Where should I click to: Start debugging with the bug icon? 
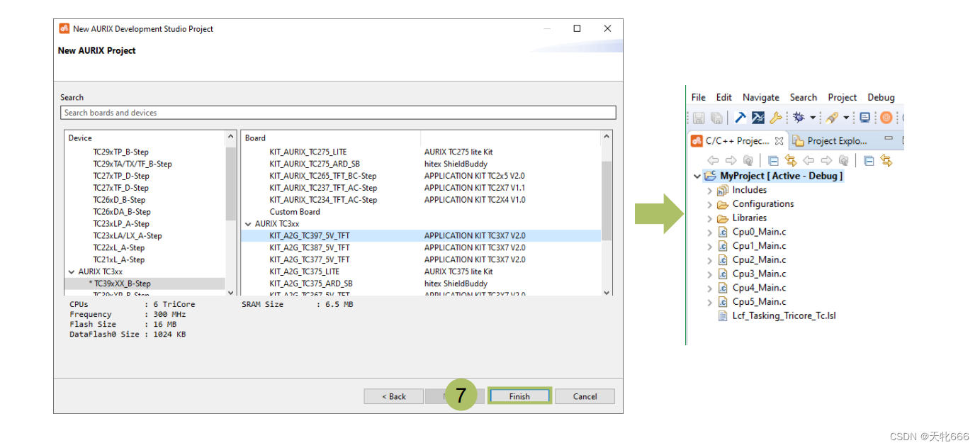click(799, 118)
